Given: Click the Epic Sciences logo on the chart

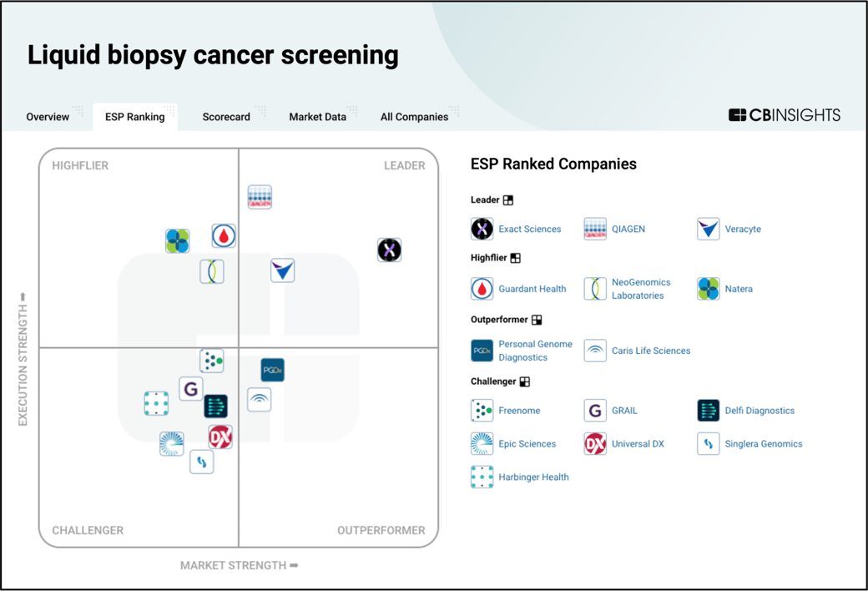Looking at the screenshot, I should (172, 443).
